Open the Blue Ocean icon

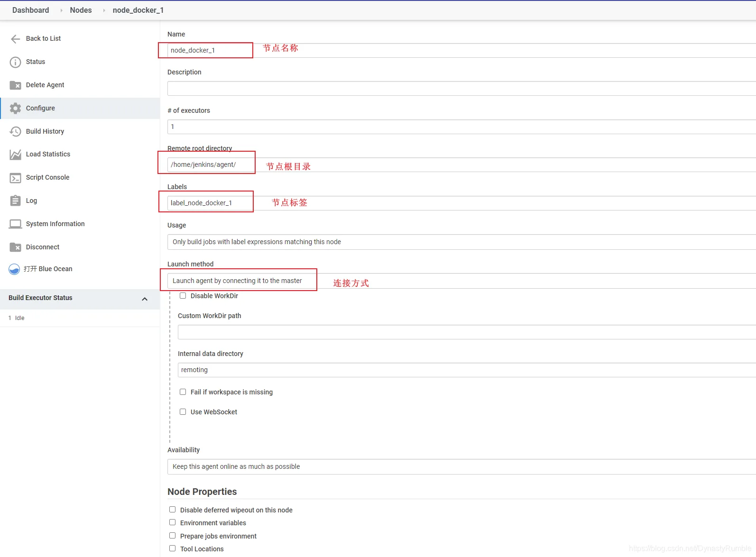14,269
